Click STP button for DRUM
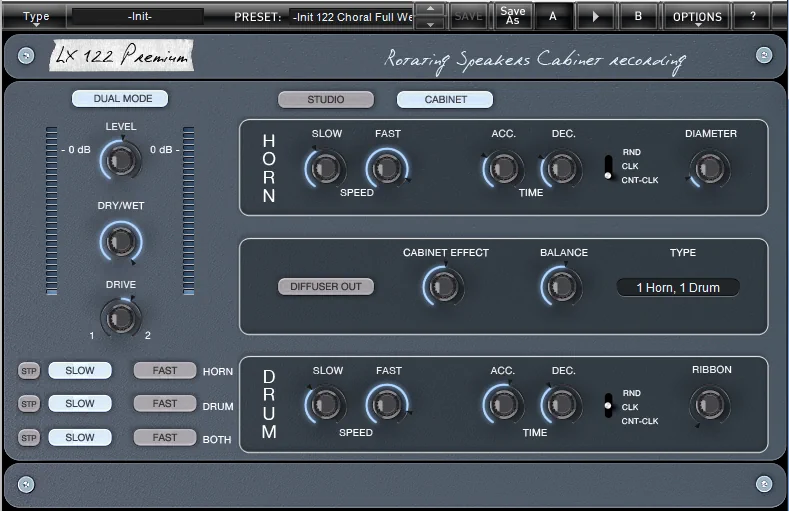Image resolution: width=789 pixels, height=511 pixels. click(29, 404)
